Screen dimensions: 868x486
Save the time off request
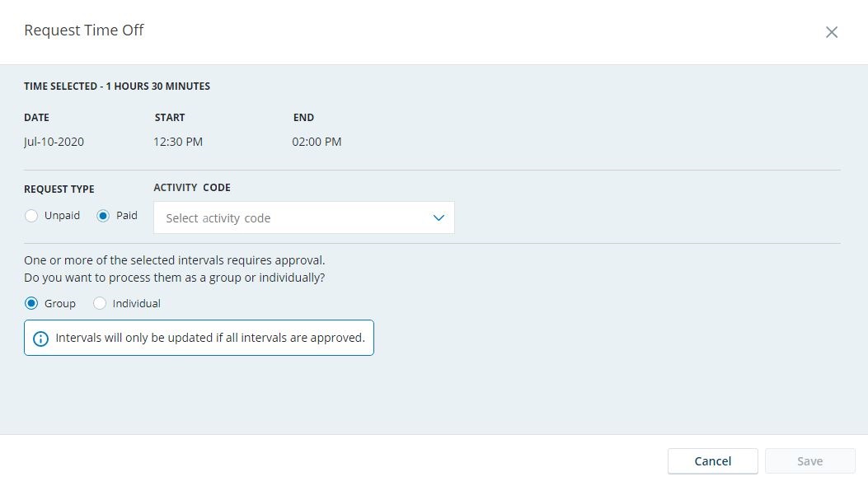[809, 461]
